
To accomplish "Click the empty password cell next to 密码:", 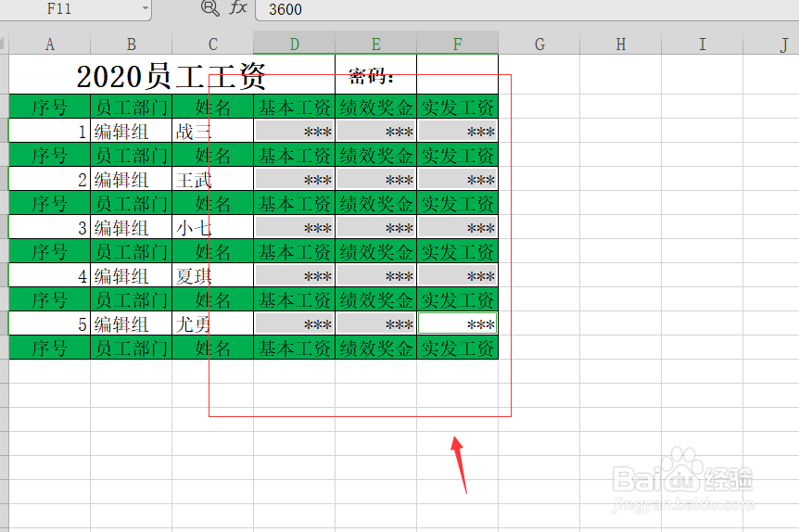I will click(x=458, y=75).
